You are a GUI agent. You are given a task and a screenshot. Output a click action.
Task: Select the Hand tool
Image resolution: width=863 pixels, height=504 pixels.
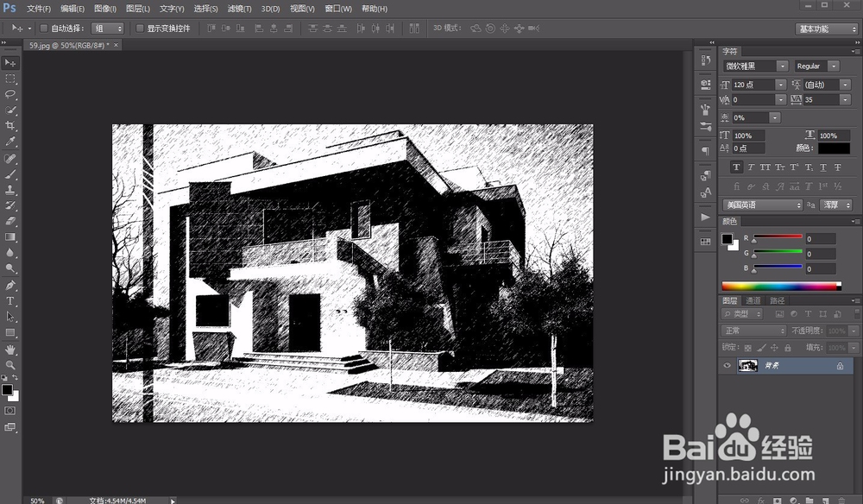click(x=9, y=350)
